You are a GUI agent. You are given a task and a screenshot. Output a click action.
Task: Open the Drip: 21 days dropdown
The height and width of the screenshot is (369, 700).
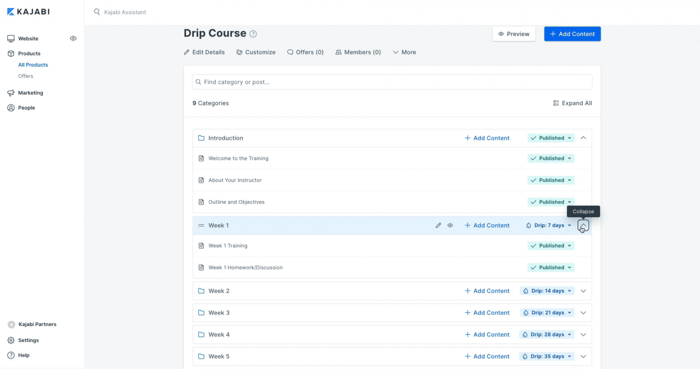coord(547,313)
